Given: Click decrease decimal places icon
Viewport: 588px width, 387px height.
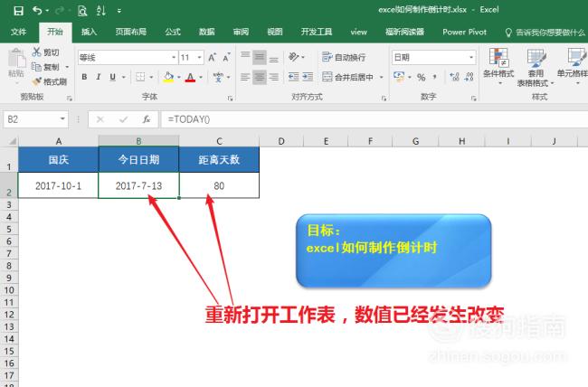Looking at the screenshot, I should click(x=469, y=77).
